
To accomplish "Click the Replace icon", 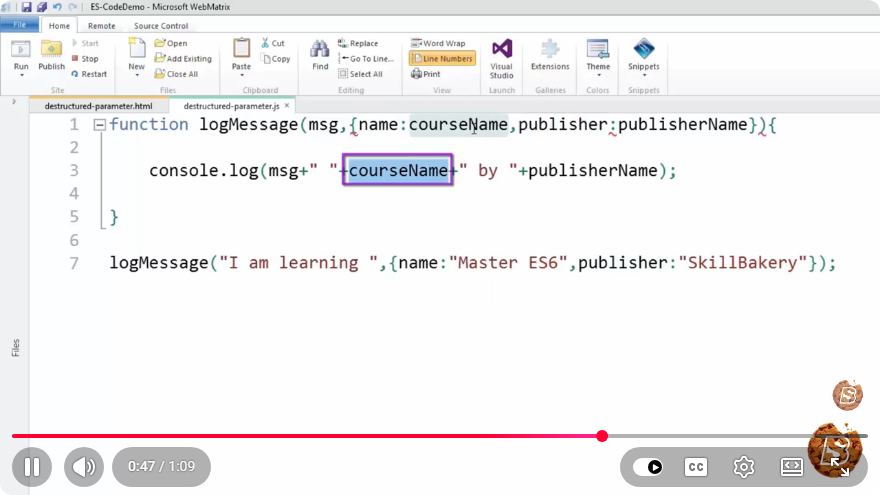I will pos(342,43).
